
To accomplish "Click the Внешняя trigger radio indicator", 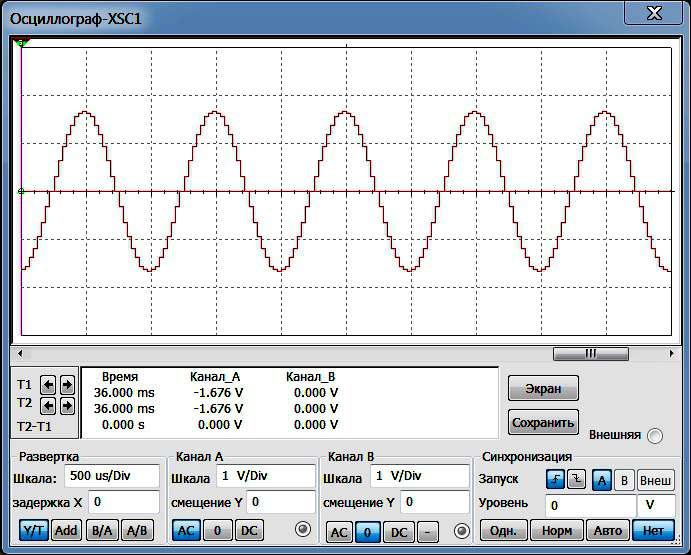I will pyautogui.click(x=655, y=436).
